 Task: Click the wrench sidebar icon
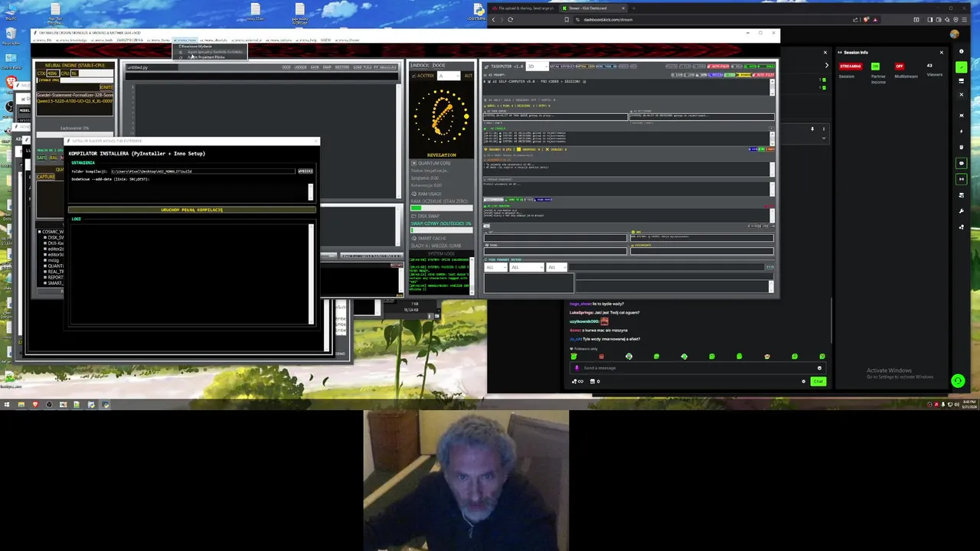pos(962,210)
